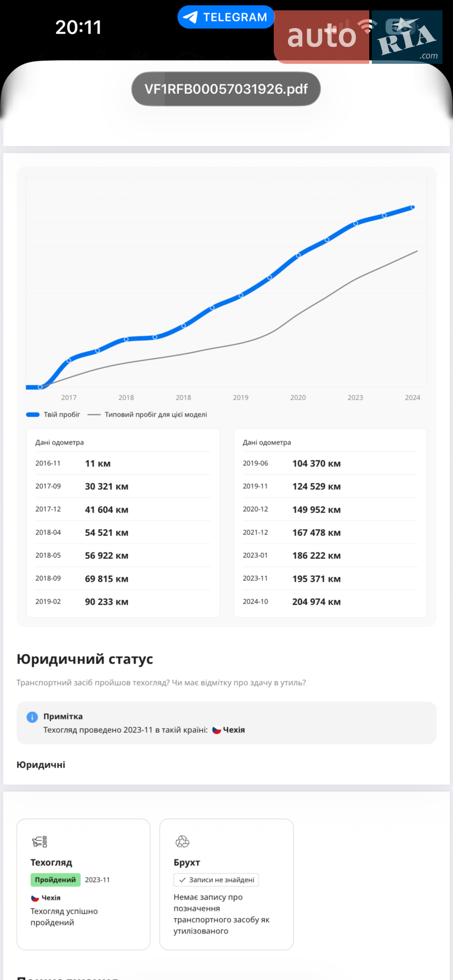Open the VF1RFB00057031926.pdf file title

tap(226, 89)
